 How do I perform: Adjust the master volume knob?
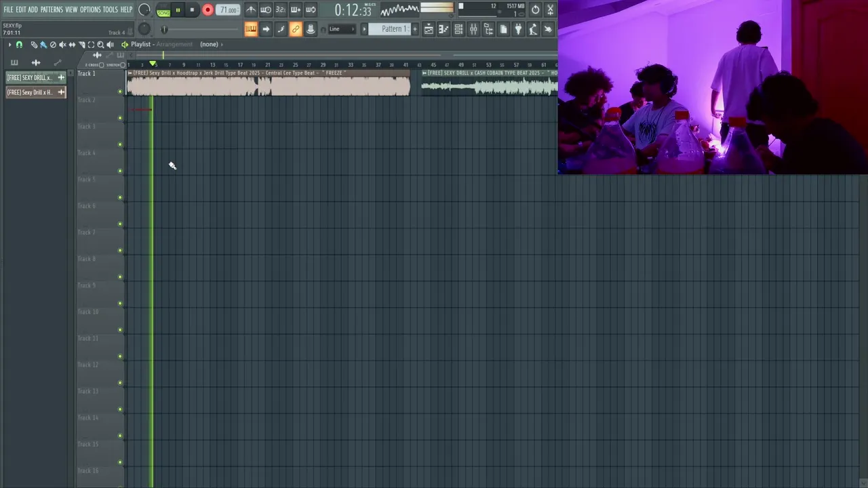[144, 9]
